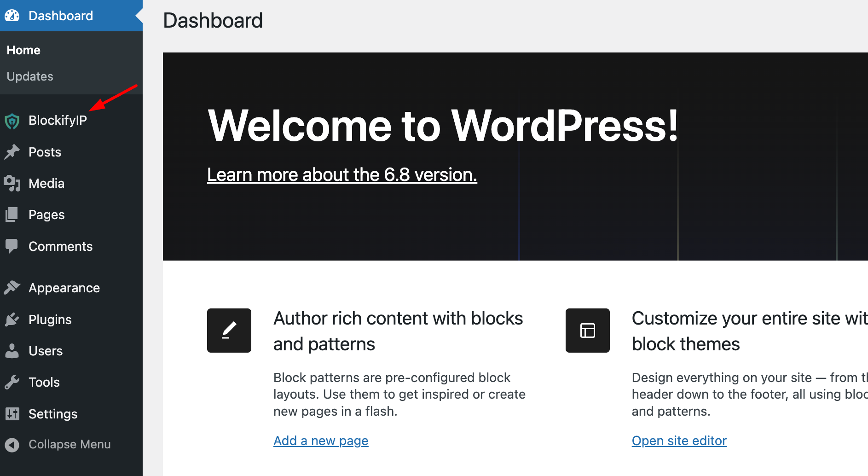Click the Collapse Menu arrow icon
Viewport: 868px width, 476px height.
(12, 445)
